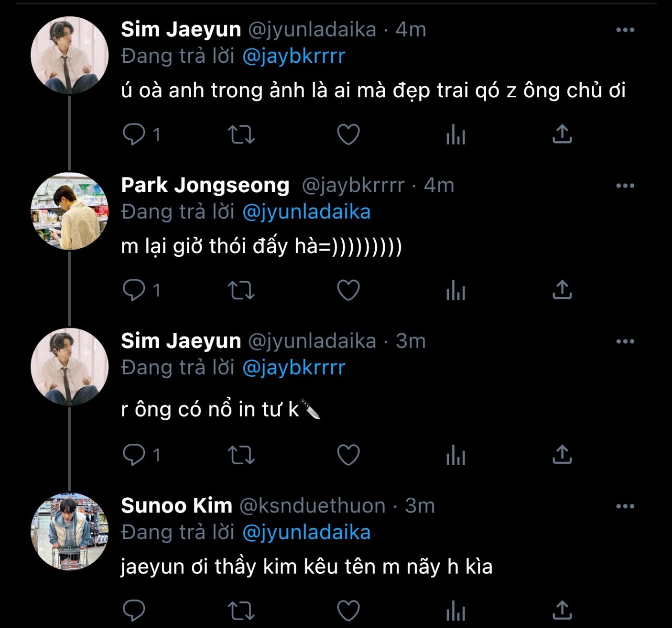The height and width of the screenshot is (628, 672).
Task: Open more options on Sim Jaeyun's first tweet
Action: (x=625, y=30)
